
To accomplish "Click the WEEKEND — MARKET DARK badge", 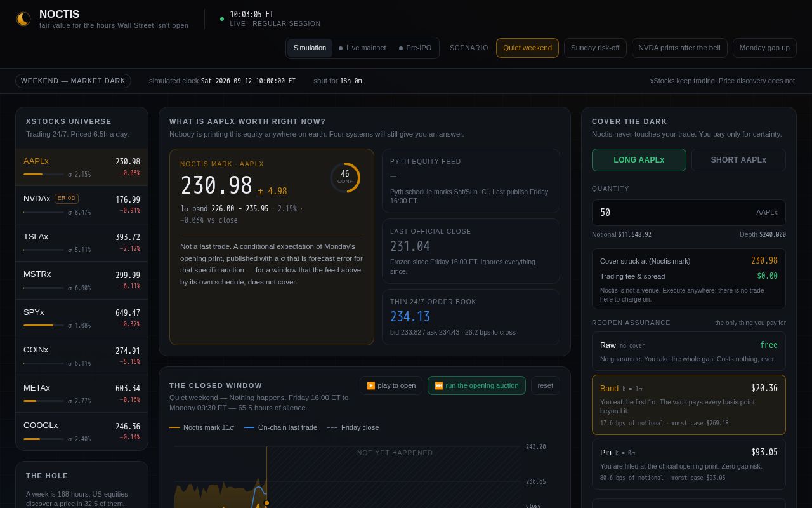I will pyautogui.click(x=73, y=81).
